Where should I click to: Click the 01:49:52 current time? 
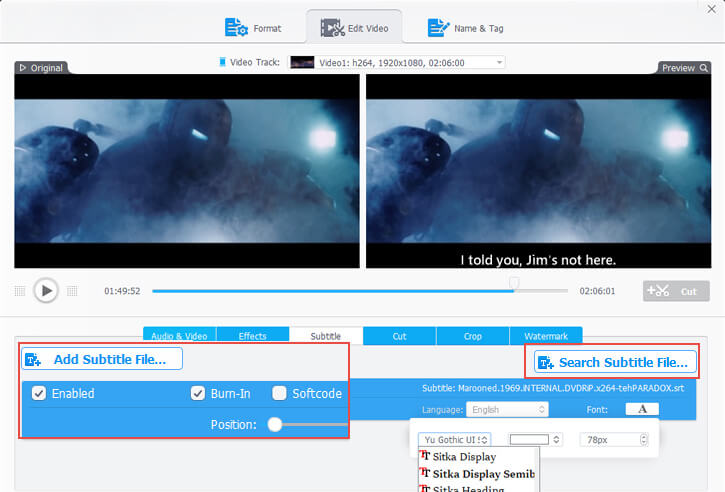122,291
